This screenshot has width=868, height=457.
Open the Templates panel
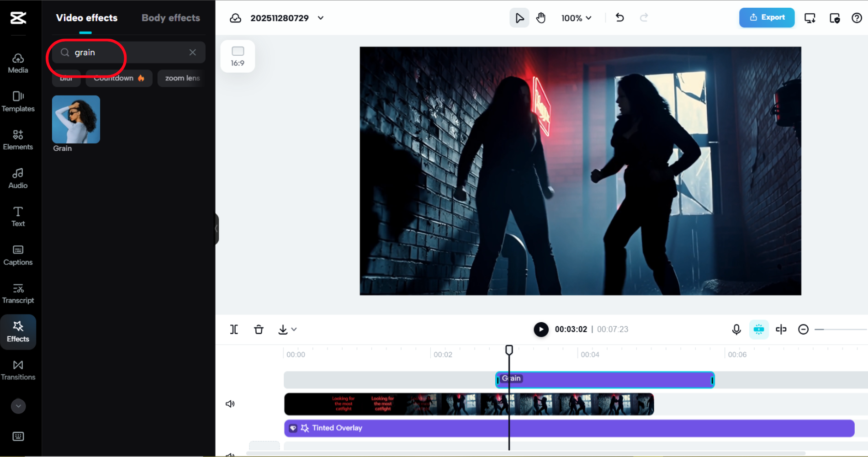coord(18,101)
